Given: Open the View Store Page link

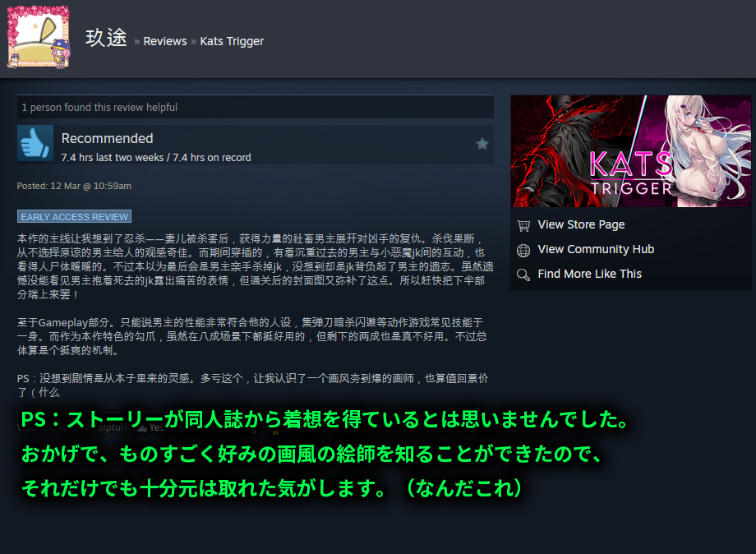Looking at the screenshot, I should 580,224.
